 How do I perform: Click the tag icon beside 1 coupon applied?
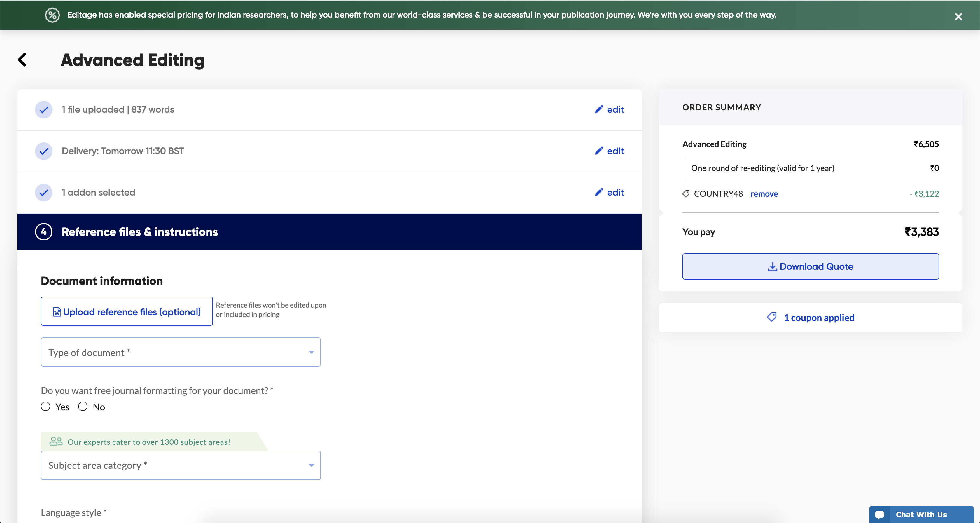pos(772,317)
